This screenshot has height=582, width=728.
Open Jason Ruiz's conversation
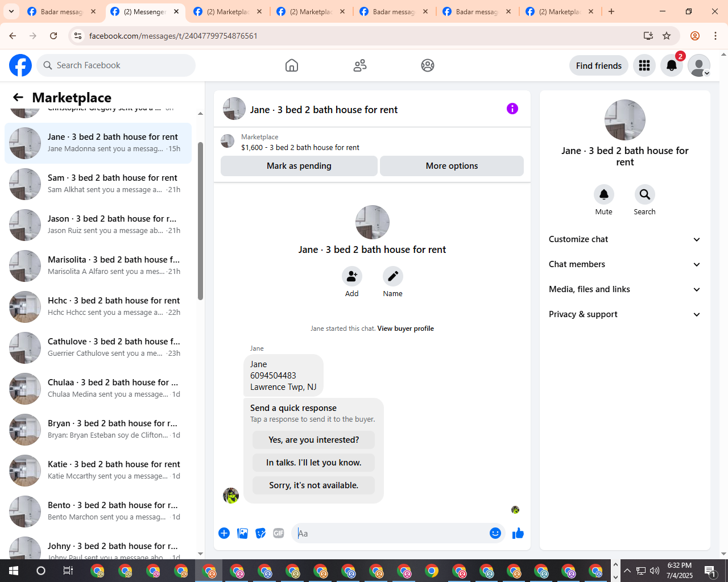[x=98, y=225]
